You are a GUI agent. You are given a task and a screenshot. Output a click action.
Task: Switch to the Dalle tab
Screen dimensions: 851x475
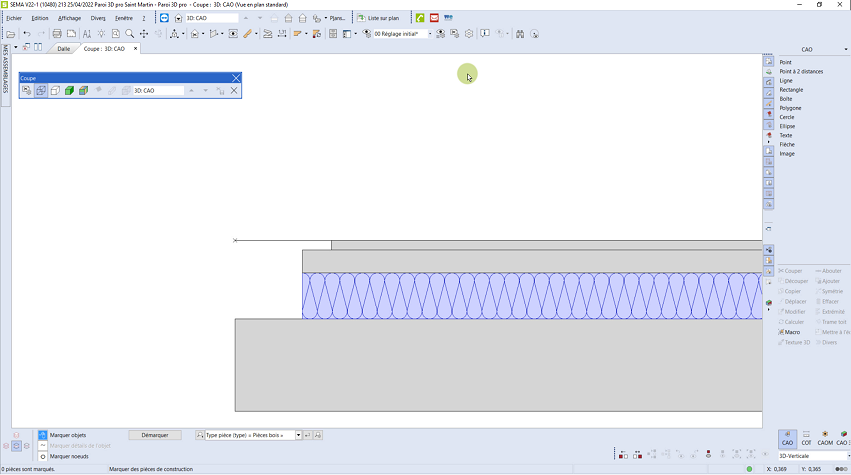click(x=63, y=48)
